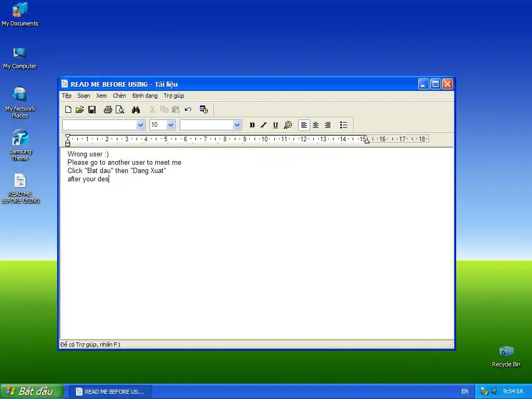Click the "after your des" text line
Image resolution: width=532 pixels, height=399 pixels.
(88, 179)
